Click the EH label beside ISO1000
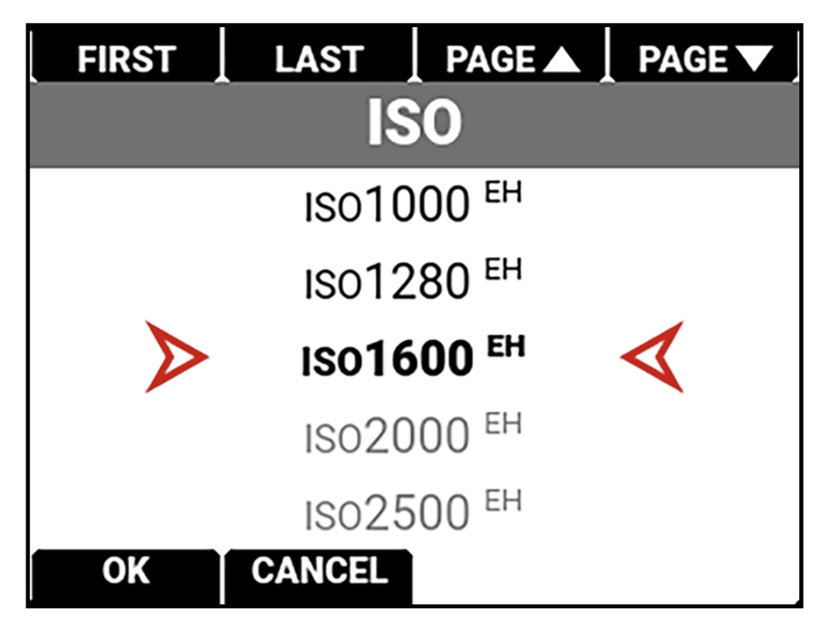The image size is (829, 644). (504, 193)
